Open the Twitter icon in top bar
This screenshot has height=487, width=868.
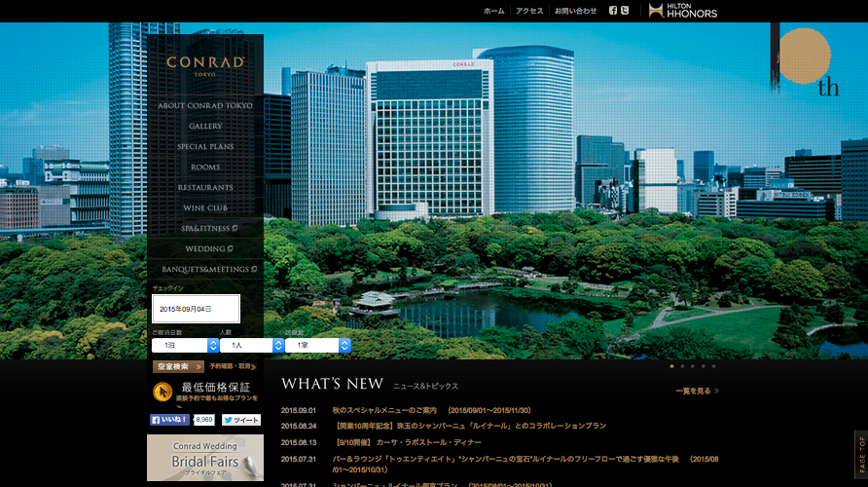click(625, 11)
